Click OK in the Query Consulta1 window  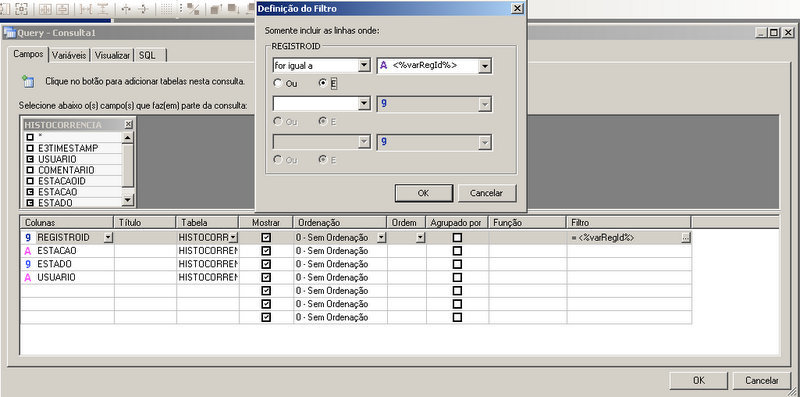pyautogui.click(x=699, y=381)
